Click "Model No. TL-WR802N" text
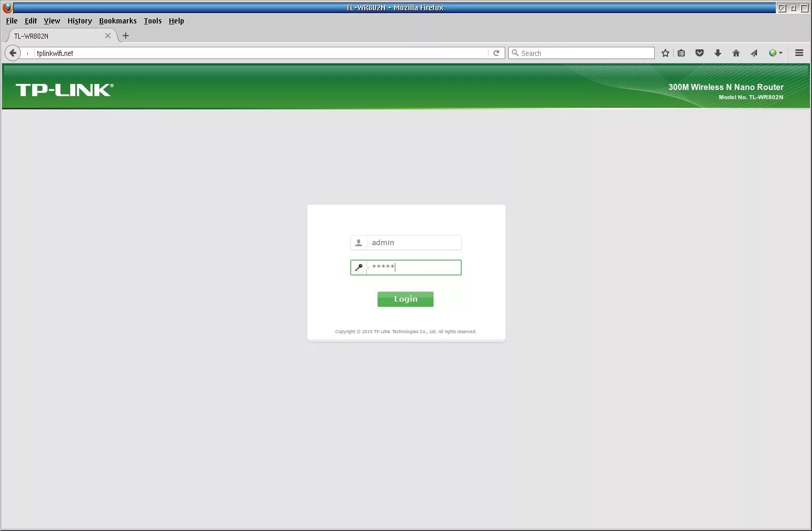Screen dimensions: 812x531 click(751, 97)
